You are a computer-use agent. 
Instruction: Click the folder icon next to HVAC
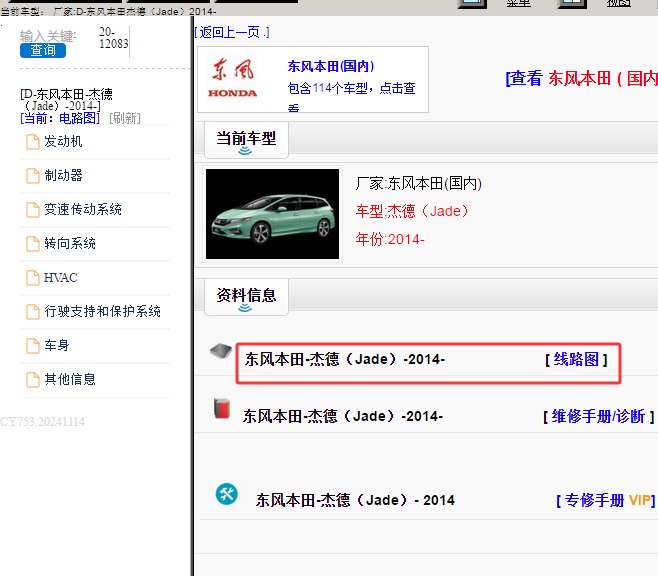32,278
